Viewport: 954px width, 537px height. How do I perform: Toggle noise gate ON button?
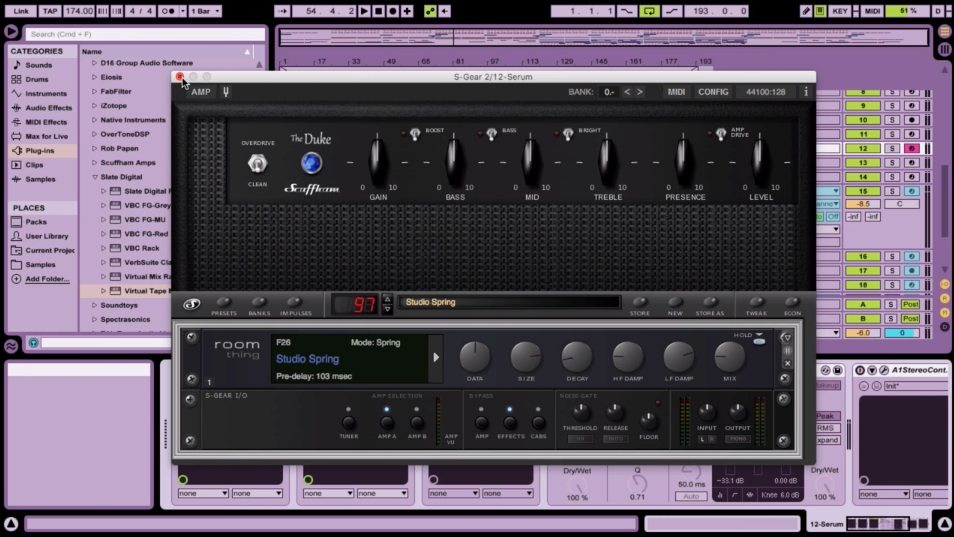point(580,439)
